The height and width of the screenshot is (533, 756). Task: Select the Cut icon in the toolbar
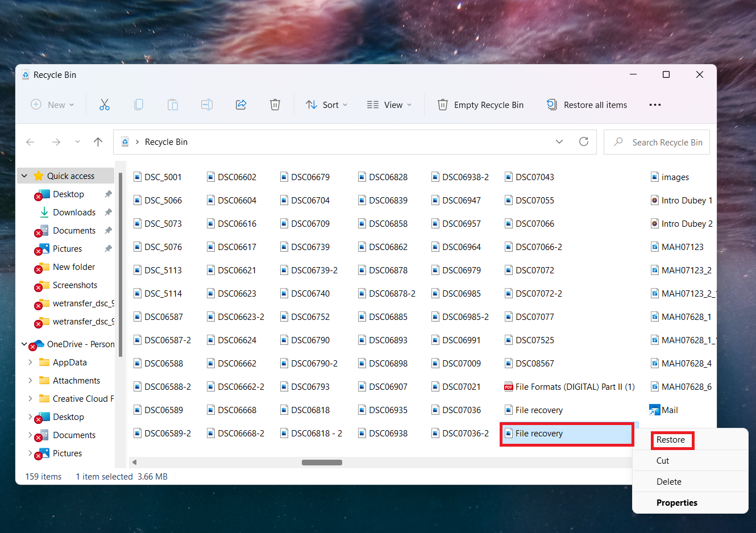104,105
